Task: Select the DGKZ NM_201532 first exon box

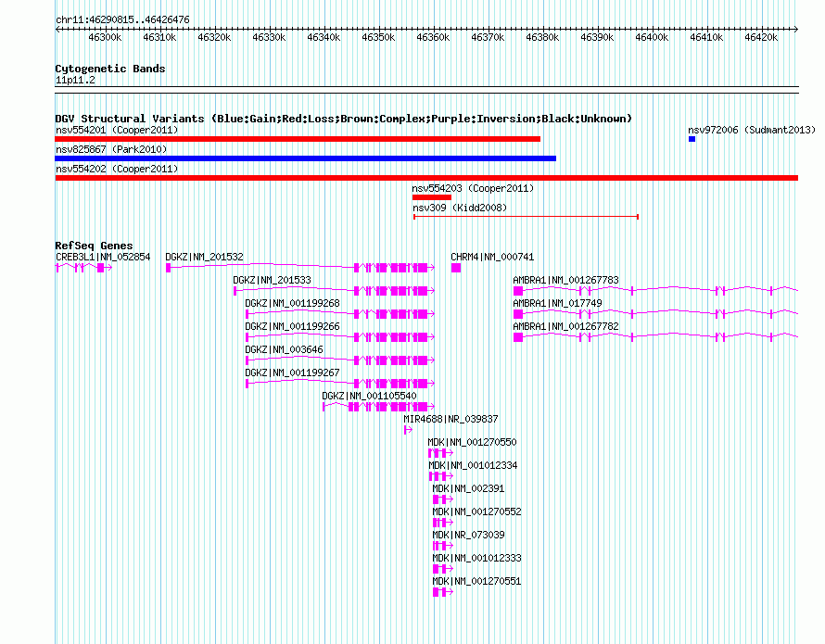Action: (x=169, y=268)
